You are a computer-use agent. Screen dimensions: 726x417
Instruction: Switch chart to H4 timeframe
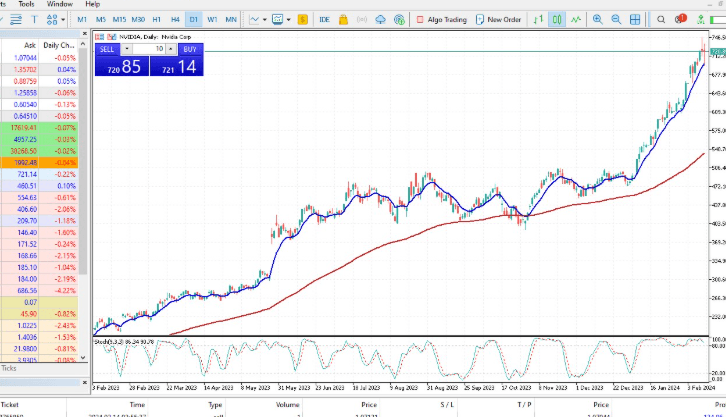point(175,19)
